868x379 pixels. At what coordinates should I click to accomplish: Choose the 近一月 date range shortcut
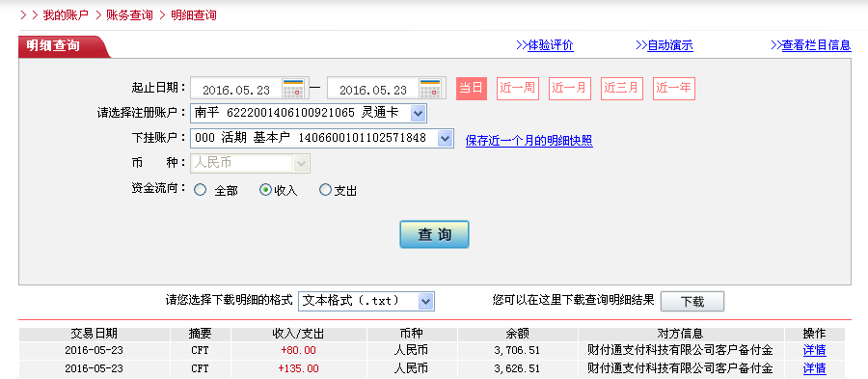(570, 89)
